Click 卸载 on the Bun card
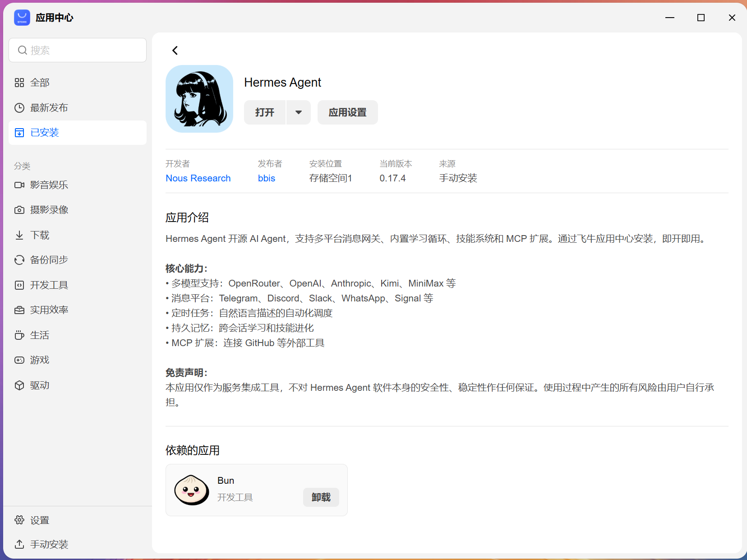The width and height of the screenshot is (747, 560). (x=321, y=497)
